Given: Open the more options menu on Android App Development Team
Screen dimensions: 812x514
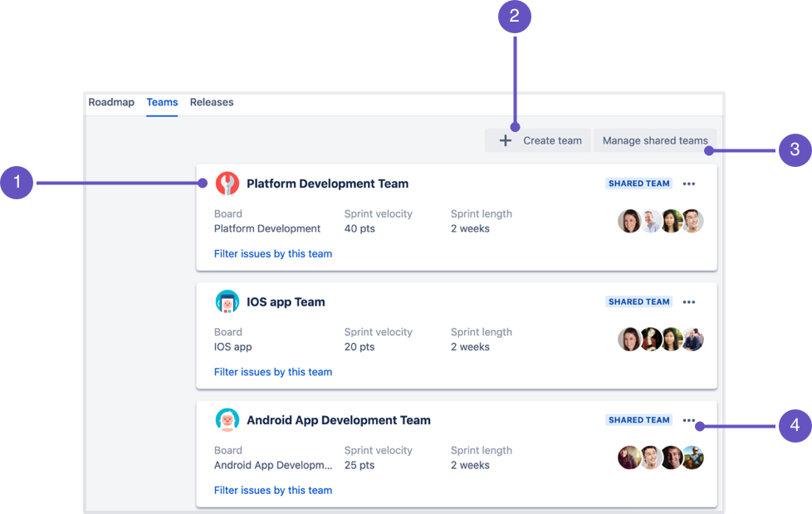Looking at the screenshot, I should [x=689, y=420].
